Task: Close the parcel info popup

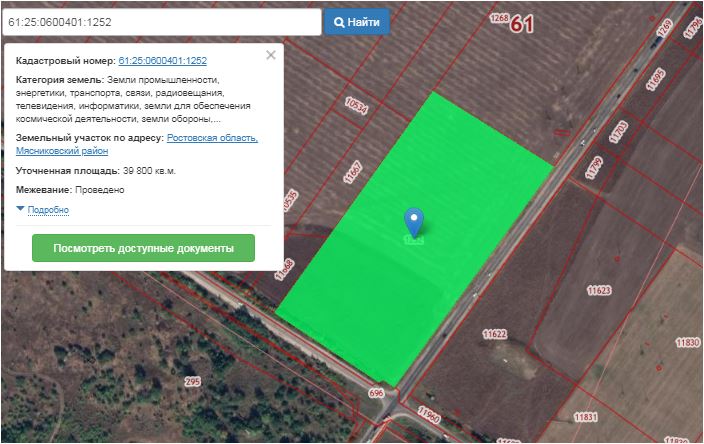Action: pyautogui.click(x=270, y=56)
